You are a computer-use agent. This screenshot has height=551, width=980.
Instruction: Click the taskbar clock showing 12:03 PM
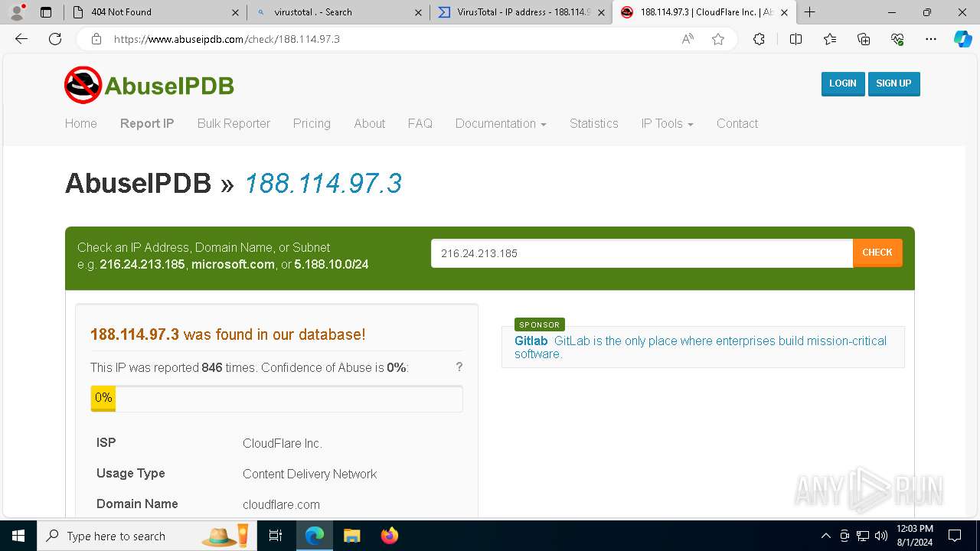click(x=914, y=536)
